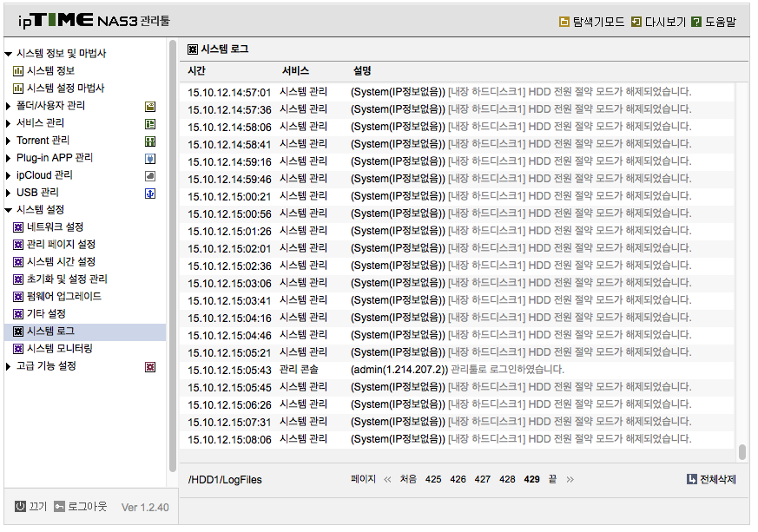Go to log page 428
The height and width of the screenshot is (532, 758).
(507, 479)
